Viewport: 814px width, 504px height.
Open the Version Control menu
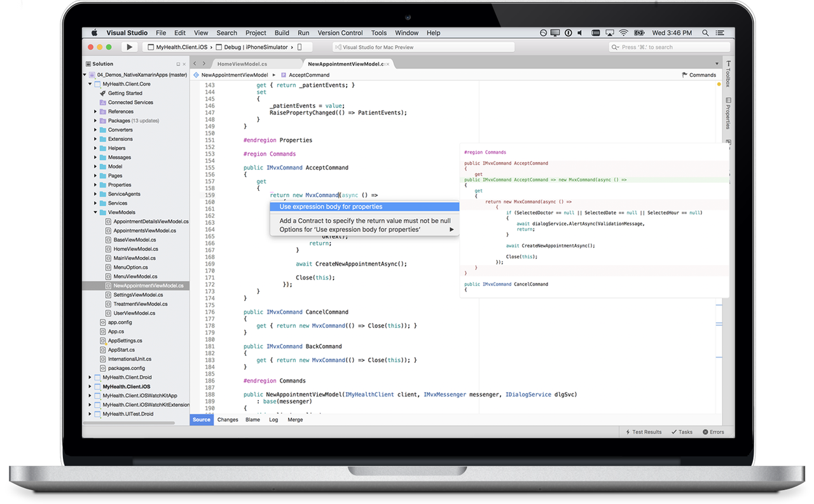click(340, 33)
